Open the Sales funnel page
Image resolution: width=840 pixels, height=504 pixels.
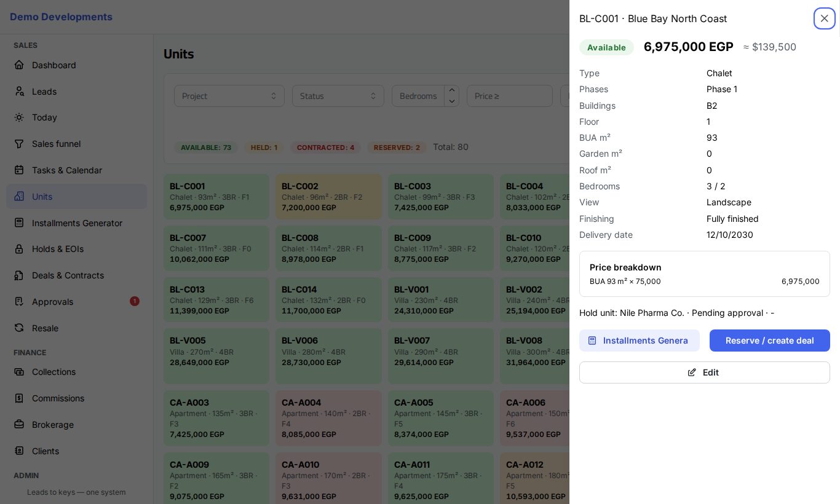(76, 144)
